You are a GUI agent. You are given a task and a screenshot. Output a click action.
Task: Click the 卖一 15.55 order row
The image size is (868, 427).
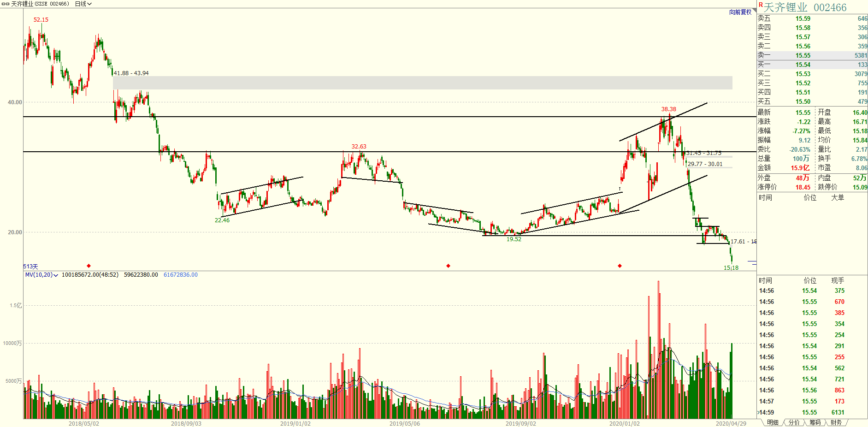pyautogui.click(x=812, y=55)
